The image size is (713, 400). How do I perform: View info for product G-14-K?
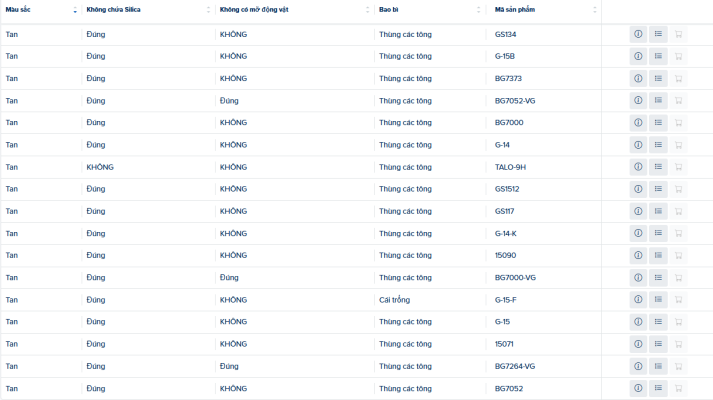638,233
